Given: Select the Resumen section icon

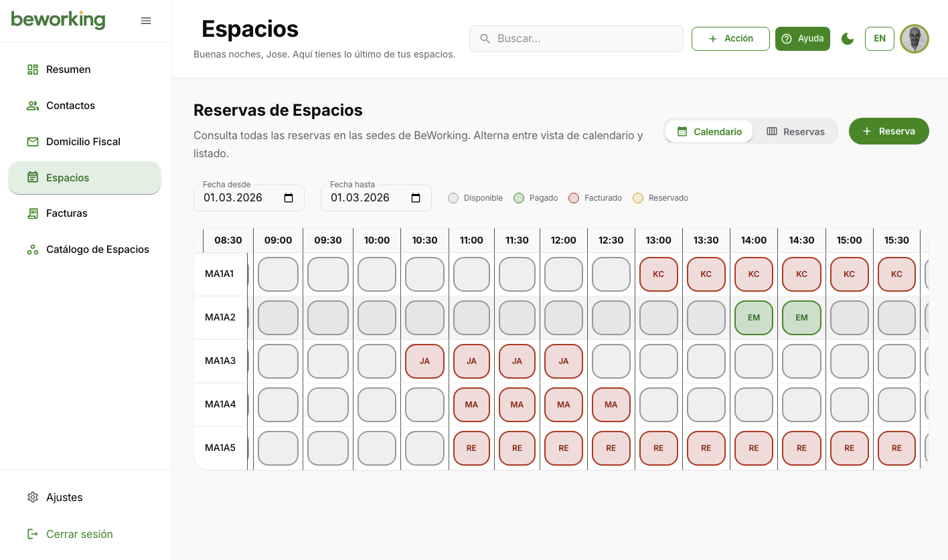Looking at the screenshot, I should pos(32,69).
